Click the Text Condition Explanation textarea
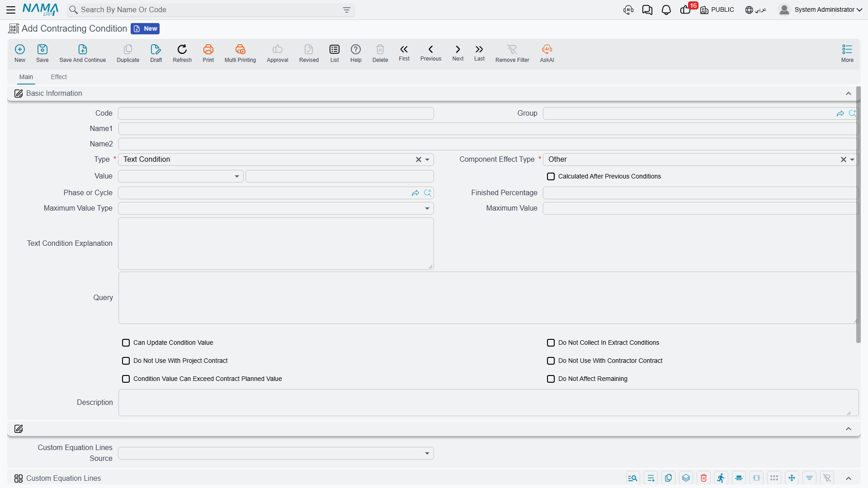 (276, 244)
